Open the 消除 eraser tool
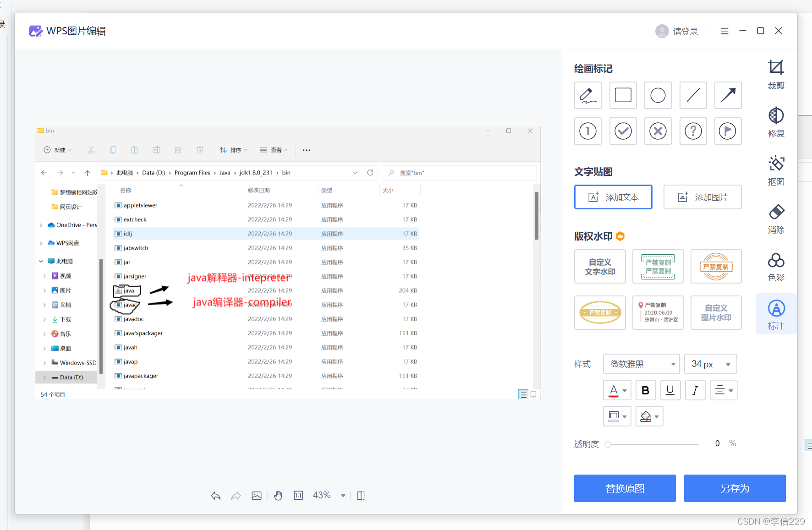812x530 pixels. (776, 219)
